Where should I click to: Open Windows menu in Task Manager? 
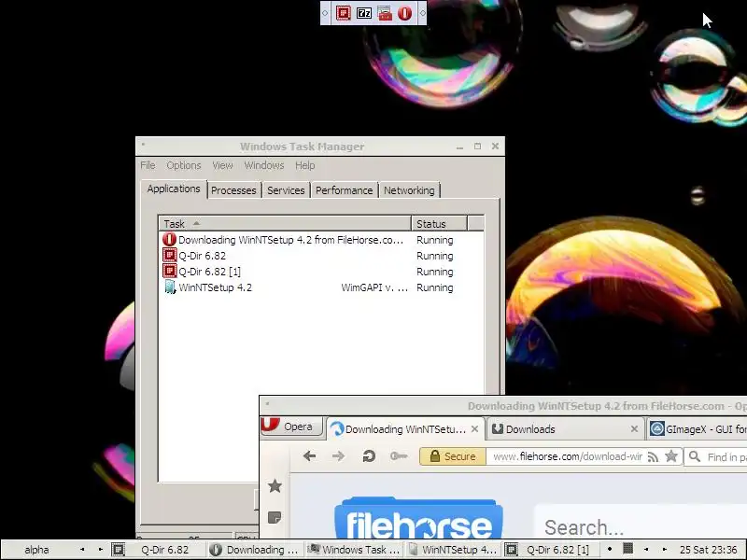(264, 165)
